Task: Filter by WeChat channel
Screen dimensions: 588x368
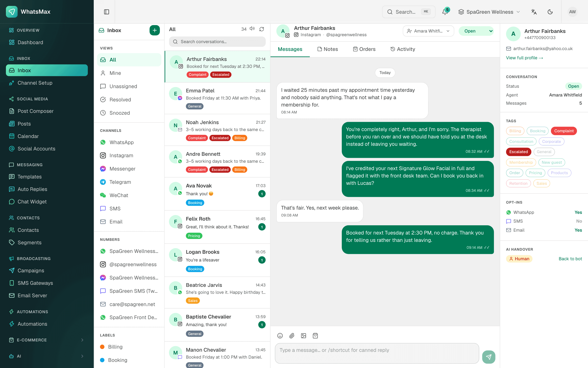Action: 129,195
